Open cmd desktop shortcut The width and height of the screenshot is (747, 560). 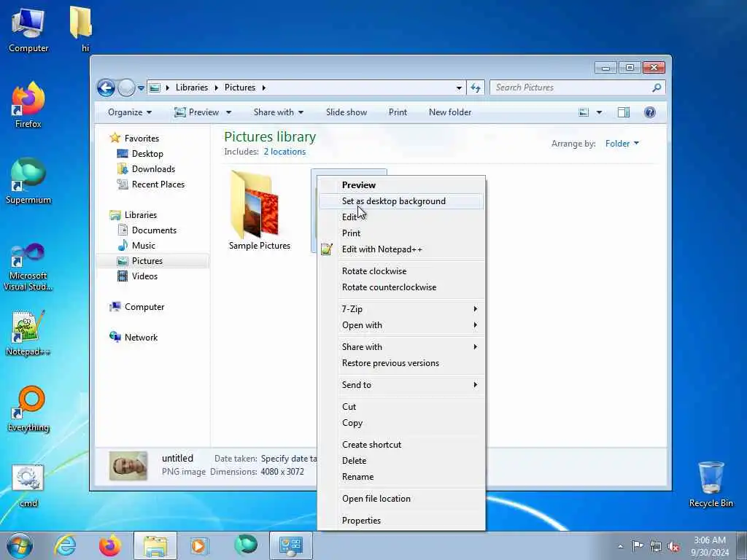coord(28,486)
